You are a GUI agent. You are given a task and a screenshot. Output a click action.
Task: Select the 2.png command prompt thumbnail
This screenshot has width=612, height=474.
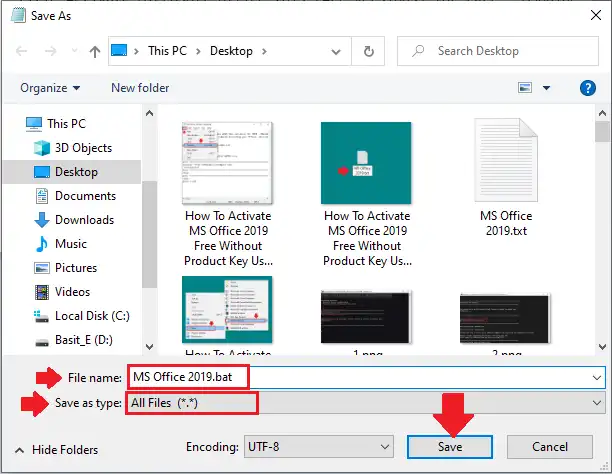click(505, 318)
